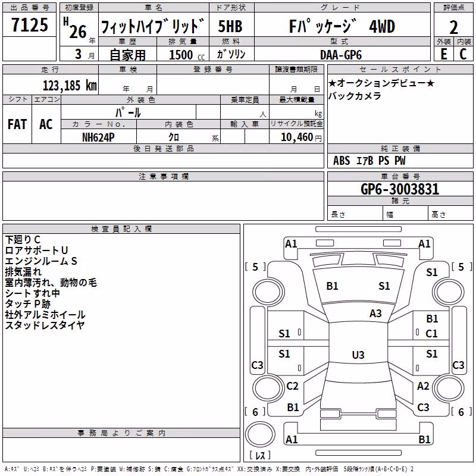
Task: Click the spare tire circle above レス
Action: [x=260, y=434]
